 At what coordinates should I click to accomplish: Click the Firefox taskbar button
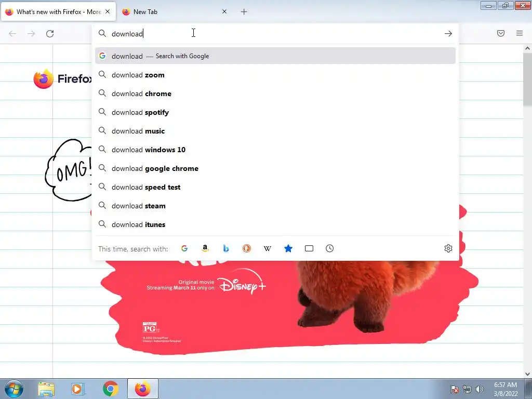[x=142, y=389]
